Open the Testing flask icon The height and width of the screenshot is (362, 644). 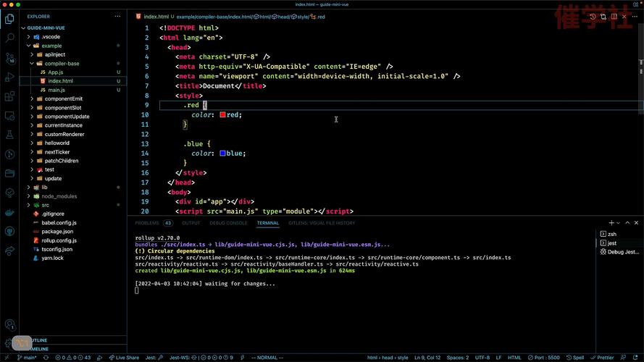click(9, 135)
